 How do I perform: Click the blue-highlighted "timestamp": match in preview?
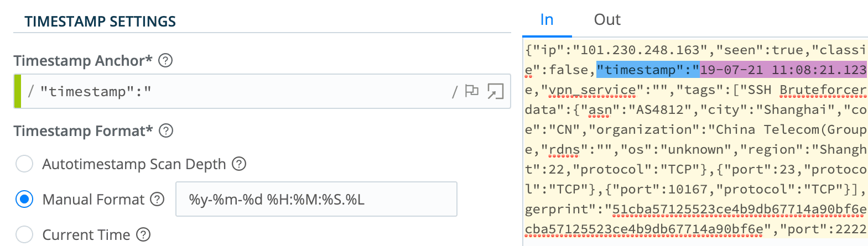point(647,70)
